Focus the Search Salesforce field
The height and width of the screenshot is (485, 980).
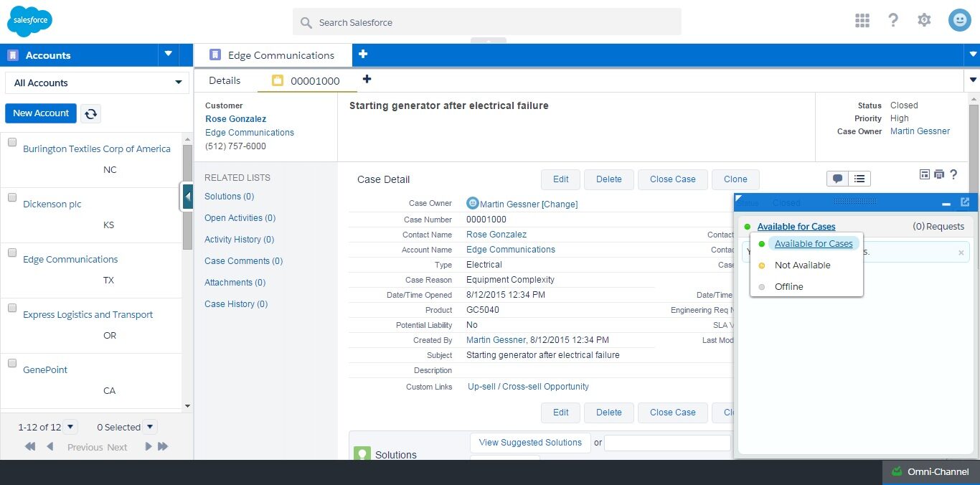tap(487, 22)
